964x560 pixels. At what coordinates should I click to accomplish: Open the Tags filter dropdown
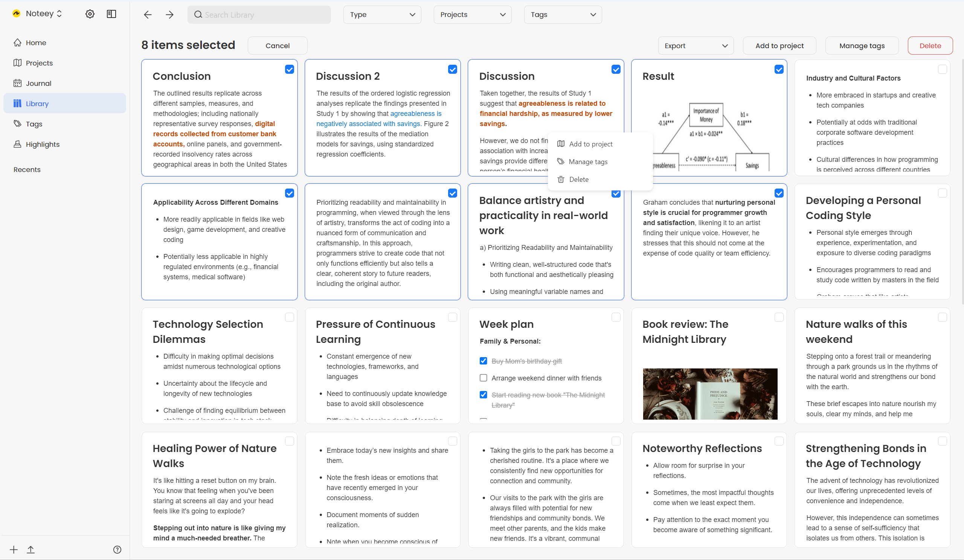[x=563, y=15]
